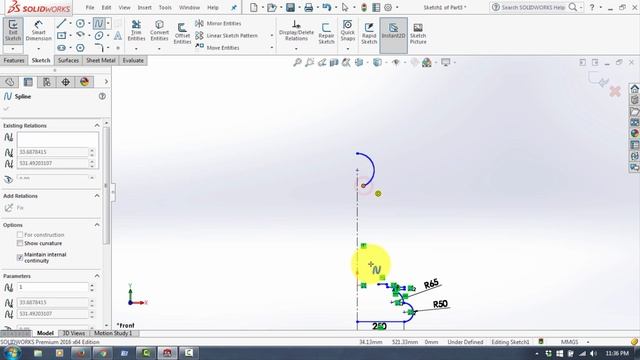The height and width of the screenshot is (360, 640).
Task: Click Linear Sketch Pattern
Action: [227, 36]
